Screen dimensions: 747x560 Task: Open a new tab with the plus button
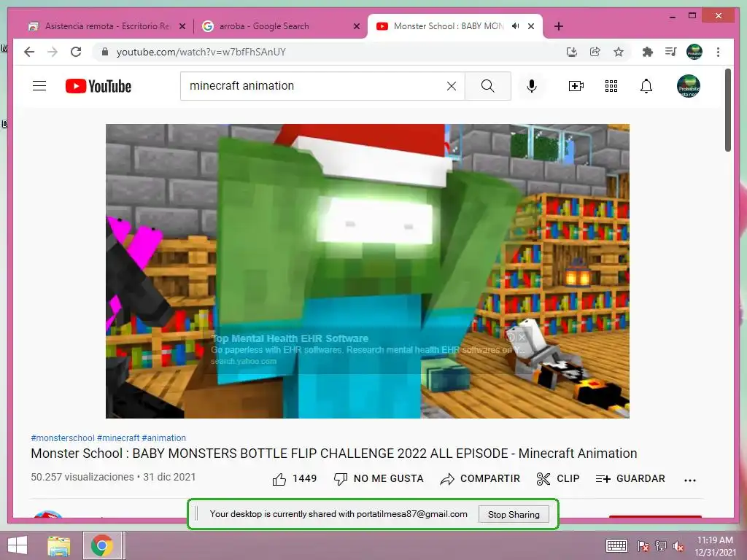(559, 26)
